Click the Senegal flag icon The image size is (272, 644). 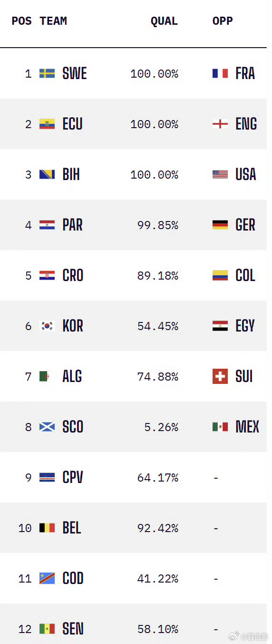click(47, 629)
